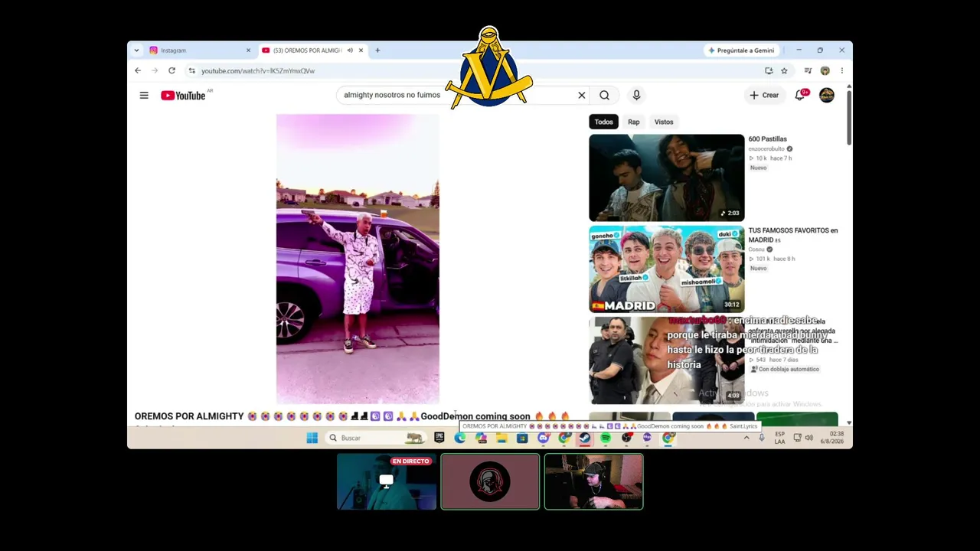980x551 pixels.
Task: Open volume control in system tray
Action: [809, 438]
